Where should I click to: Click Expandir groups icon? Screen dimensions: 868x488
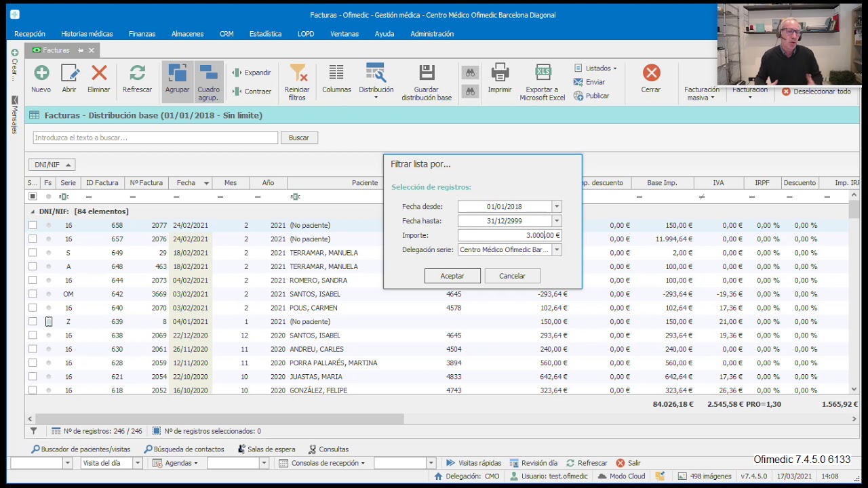click(237, 73)
